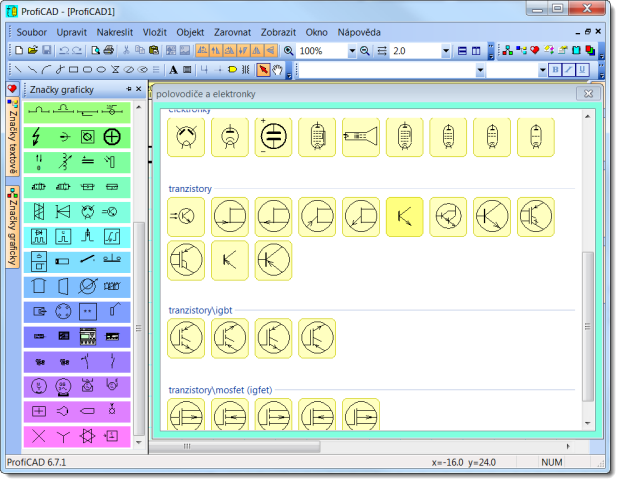The image size is (620, 483).
Task: Open favorites heart icon in toolbar
Action: pos(535,50)
